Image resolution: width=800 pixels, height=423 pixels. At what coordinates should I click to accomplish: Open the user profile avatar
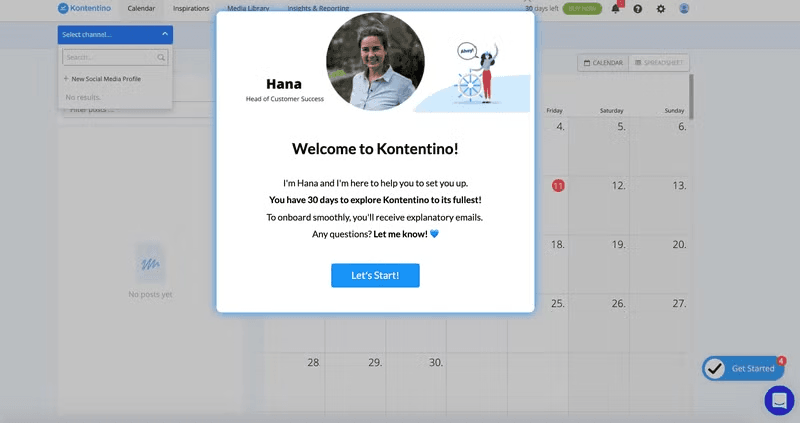coord(684,9)
